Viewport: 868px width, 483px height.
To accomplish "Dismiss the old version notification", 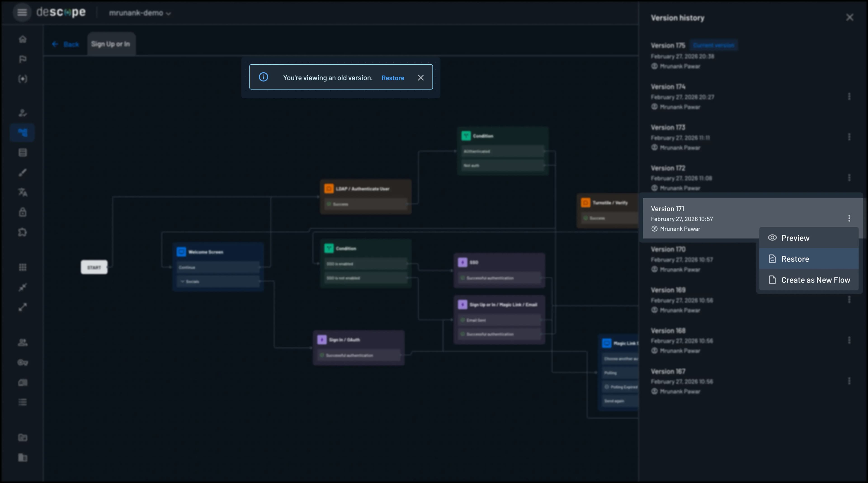I will click(x=420, y=78).
